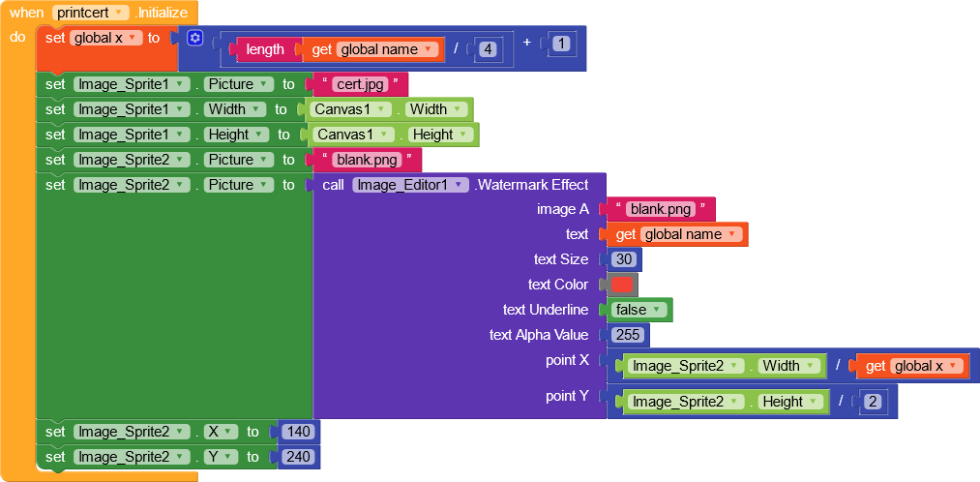Open Image_Sprite1 Height property dropdown
This screenshot has width=980, height=482.
[237, 135]
